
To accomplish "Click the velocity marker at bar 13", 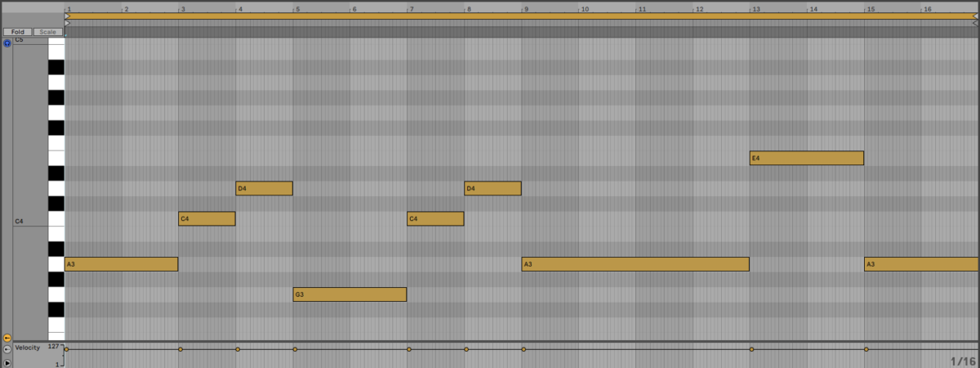I will (x=751, y=349).
